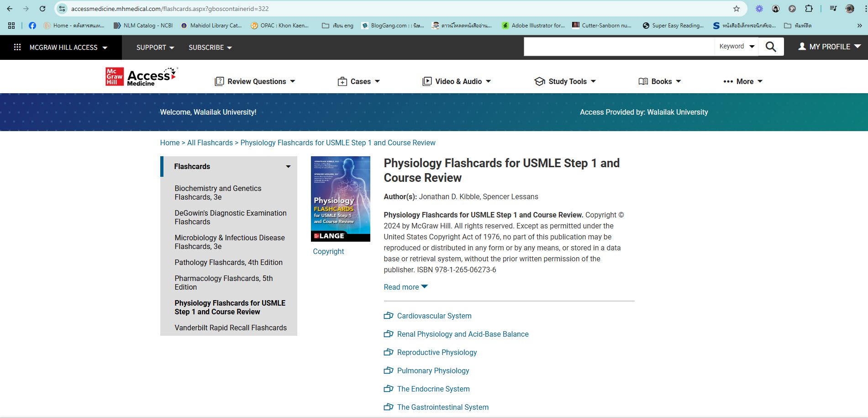Expand the MCGRAW HILL ACCESS dropdown
The width and height of the screenshot is (868, 418).
(68, 48)
